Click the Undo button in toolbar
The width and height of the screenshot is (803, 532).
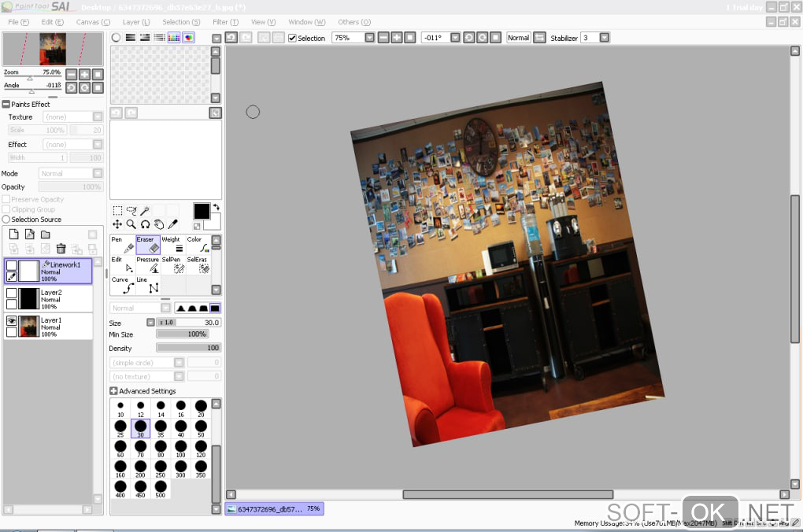click(231, 37)
